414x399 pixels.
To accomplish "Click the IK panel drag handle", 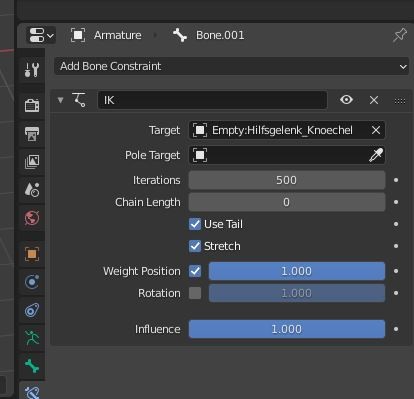I will [400, 101].
